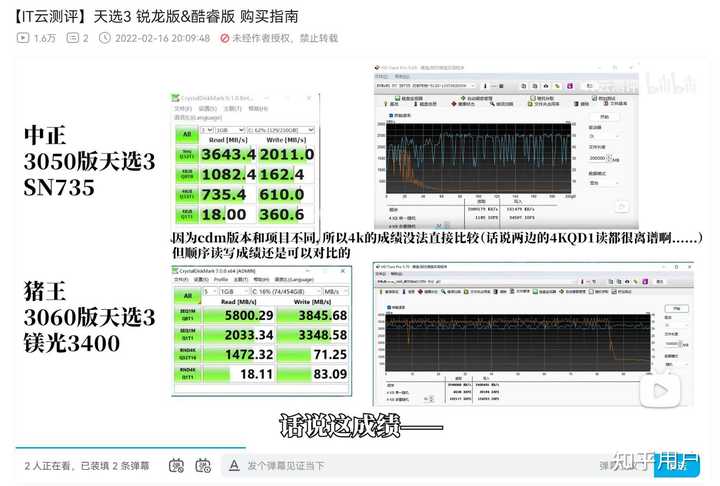The image size is (720, 486).
Task: Open the test count dropdown in upper CrystalDiskMark
Action: click(x=207, y=130)
